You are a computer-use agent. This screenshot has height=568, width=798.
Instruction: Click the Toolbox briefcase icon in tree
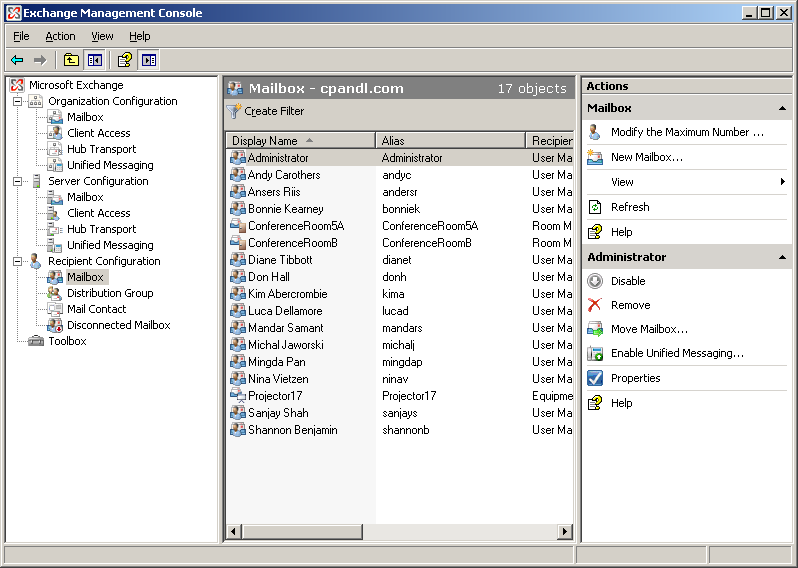[x=36, y=341]
